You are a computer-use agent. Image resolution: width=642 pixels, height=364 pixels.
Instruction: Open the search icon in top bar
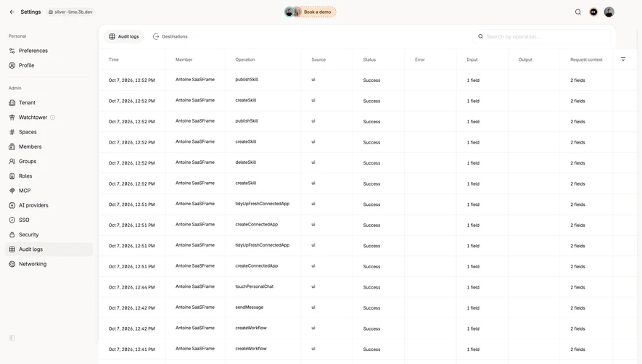point(577,12)
